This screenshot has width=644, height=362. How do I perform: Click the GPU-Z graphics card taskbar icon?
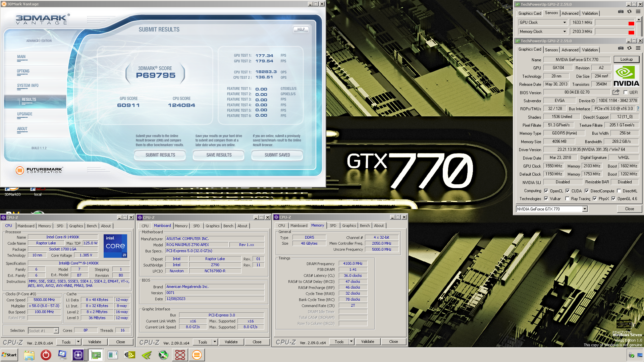click(96, 355)
